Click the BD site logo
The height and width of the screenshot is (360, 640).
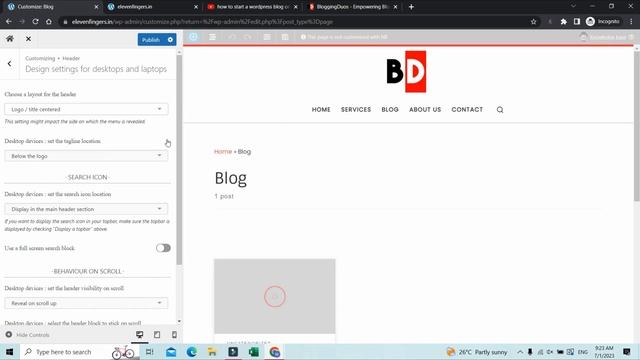coord(407,72)
